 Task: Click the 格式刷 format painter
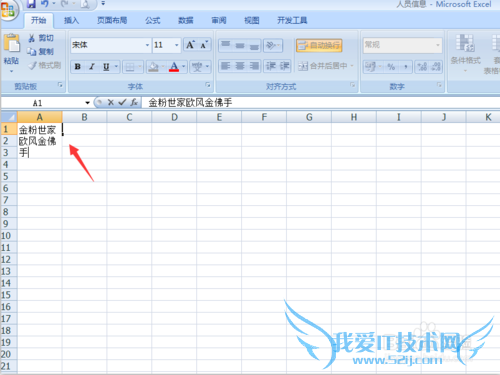pyautogui.click(x=45, y=65)
